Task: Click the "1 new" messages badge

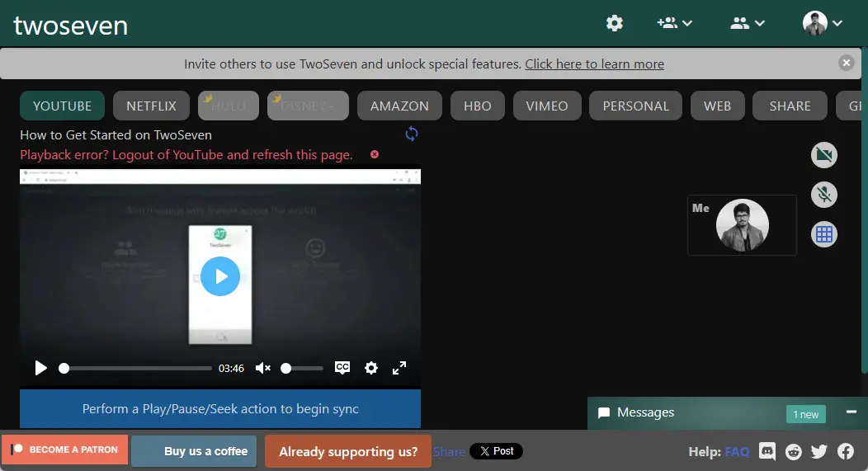Action: [805, 414]
